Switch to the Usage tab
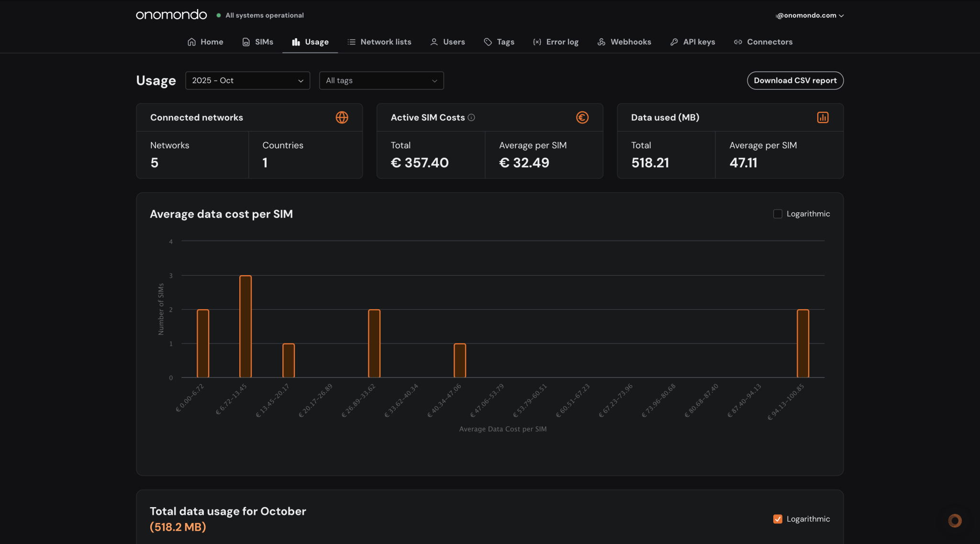The image size is (980, 544). [x=310, y=42]
